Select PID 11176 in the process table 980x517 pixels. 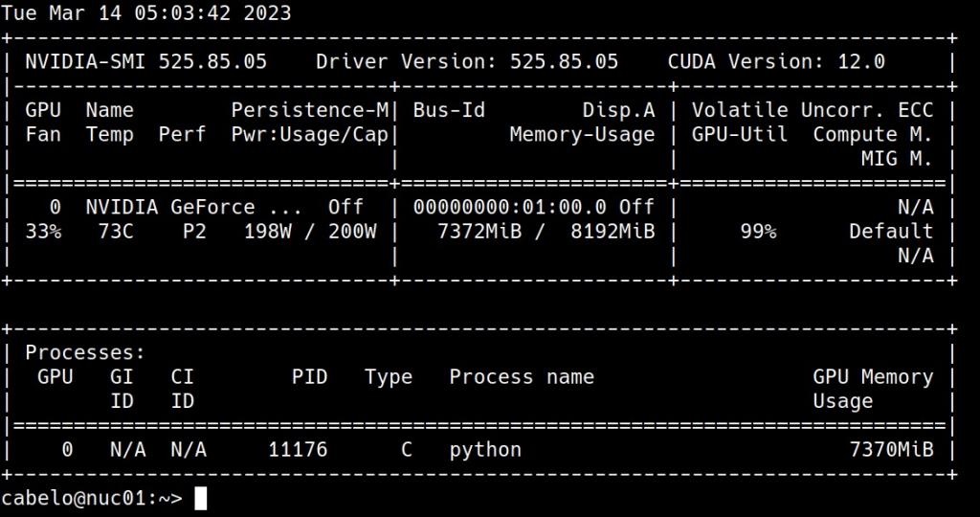298,449
